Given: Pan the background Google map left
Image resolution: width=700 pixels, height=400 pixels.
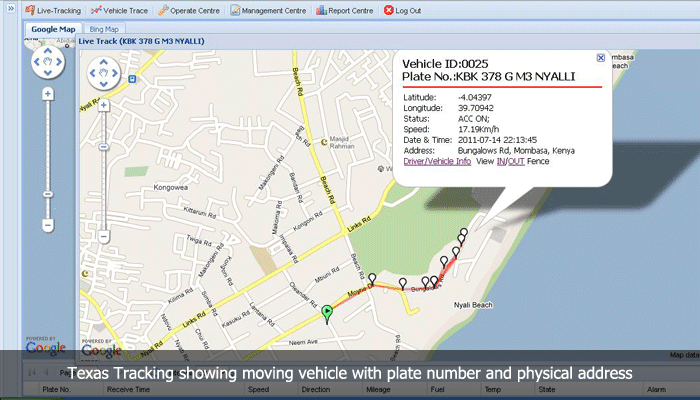Looking at the screenshot, I should [x=37, y=62].
